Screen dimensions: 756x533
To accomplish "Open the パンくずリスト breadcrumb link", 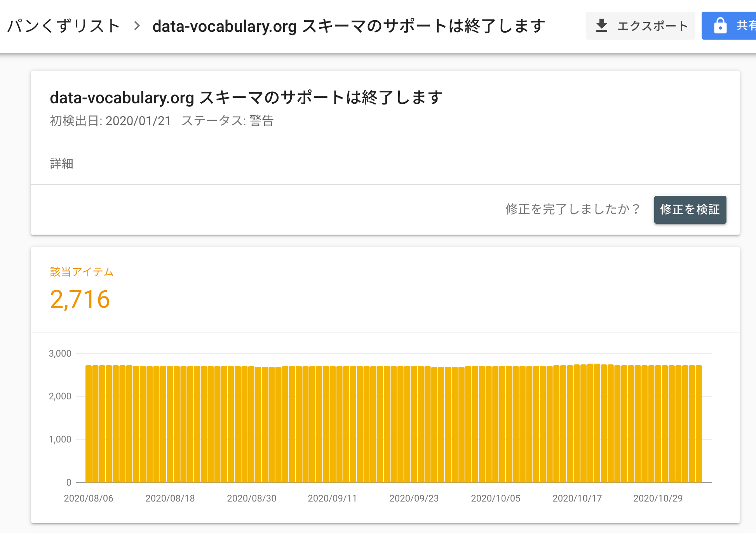I will click(64, 26).
